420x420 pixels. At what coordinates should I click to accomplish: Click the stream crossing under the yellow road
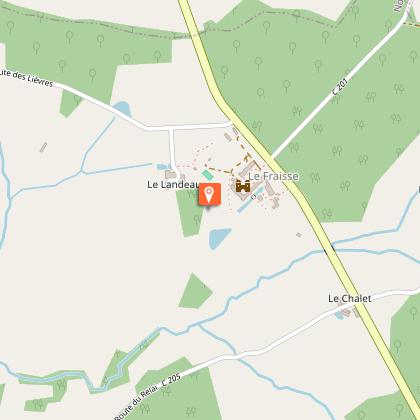pos(329,250)
